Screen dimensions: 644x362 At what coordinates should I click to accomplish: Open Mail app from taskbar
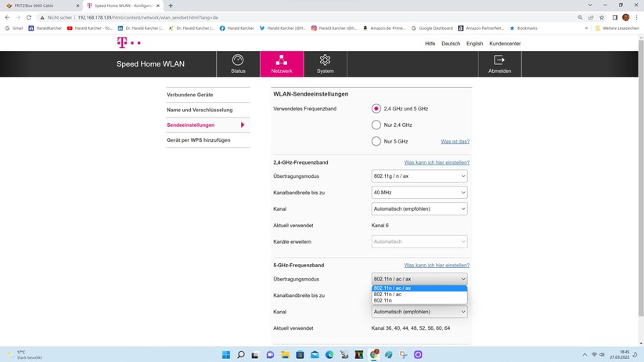pos(315,355)
